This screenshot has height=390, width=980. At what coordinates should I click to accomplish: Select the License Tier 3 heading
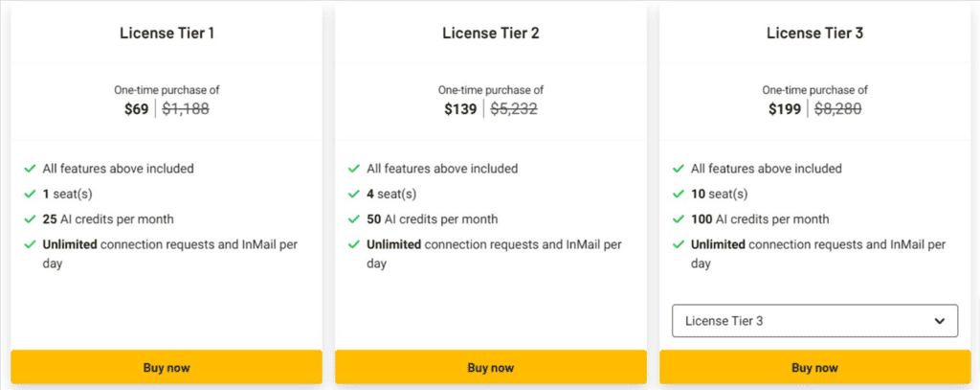click(x=815, y=34)
